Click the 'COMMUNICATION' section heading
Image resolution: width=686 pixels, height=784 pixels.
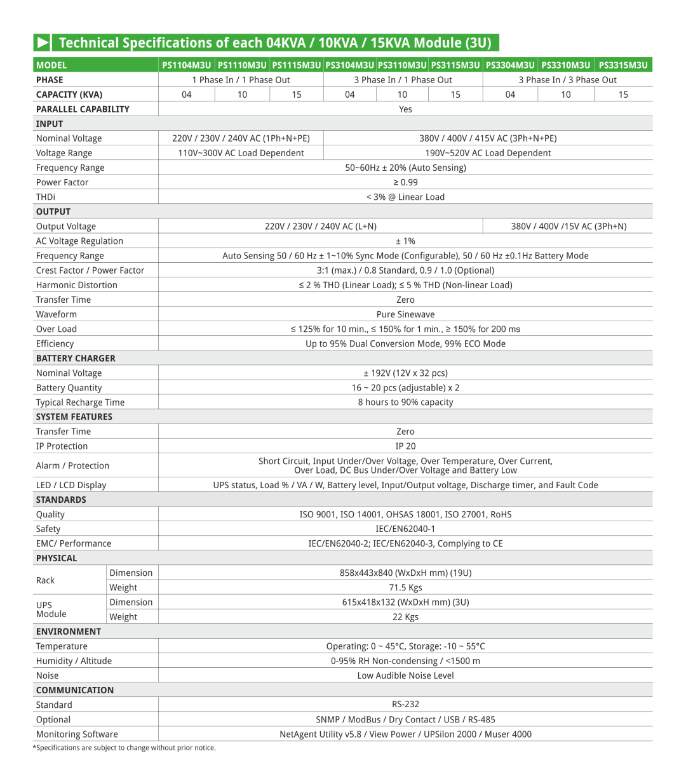click(75, 690)
